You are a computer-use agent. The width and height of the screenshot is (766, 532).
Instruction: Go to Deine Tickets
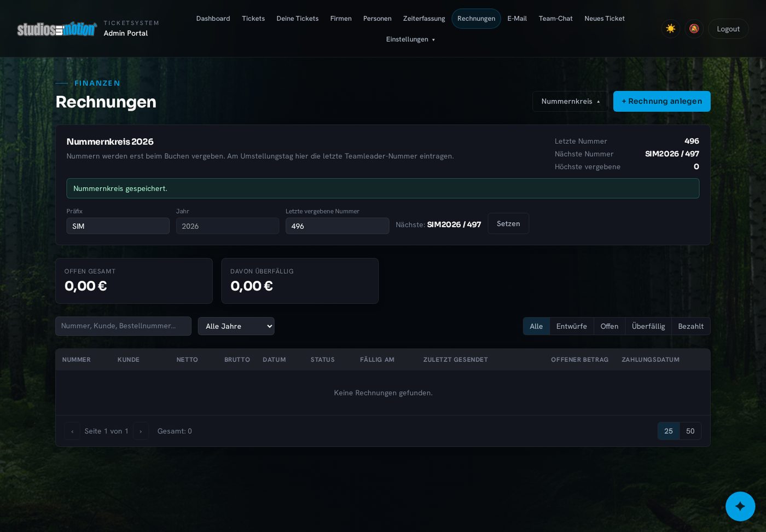click(298, 19)
